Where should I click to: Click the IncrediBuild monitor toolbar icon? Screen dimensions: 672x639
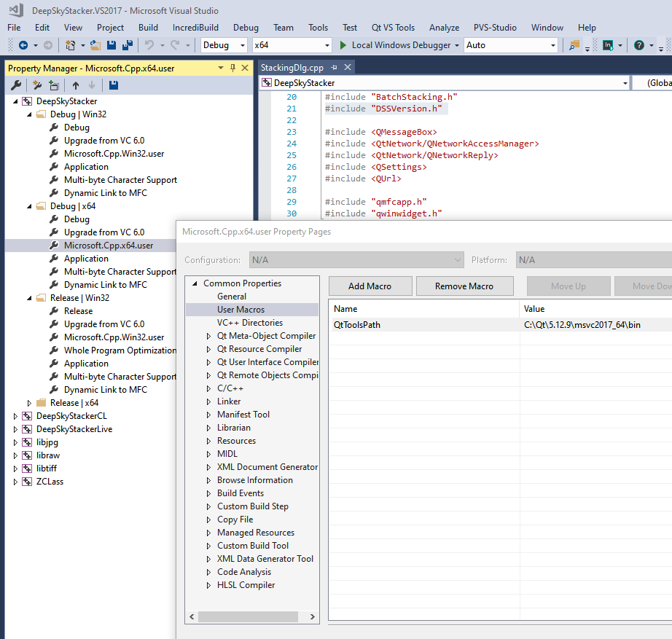click(608, 45)
